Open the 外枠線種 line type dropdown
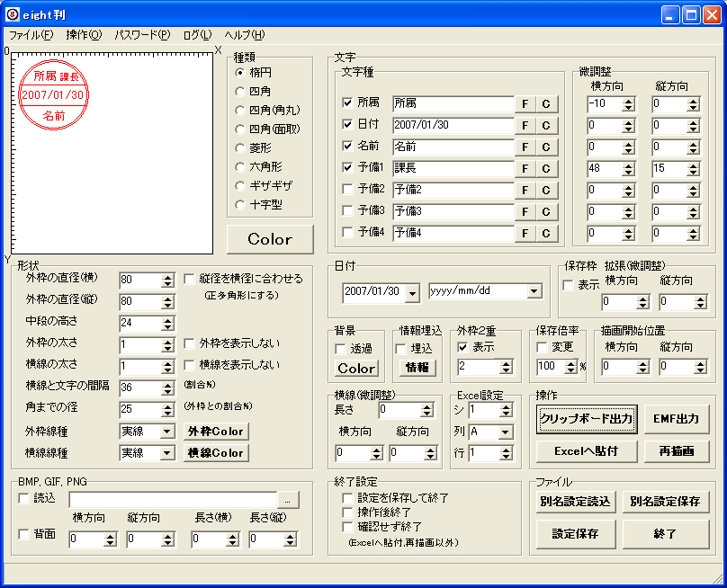This screenshot has height=588, width=727. pyautogui.click(x=166, y=432)
